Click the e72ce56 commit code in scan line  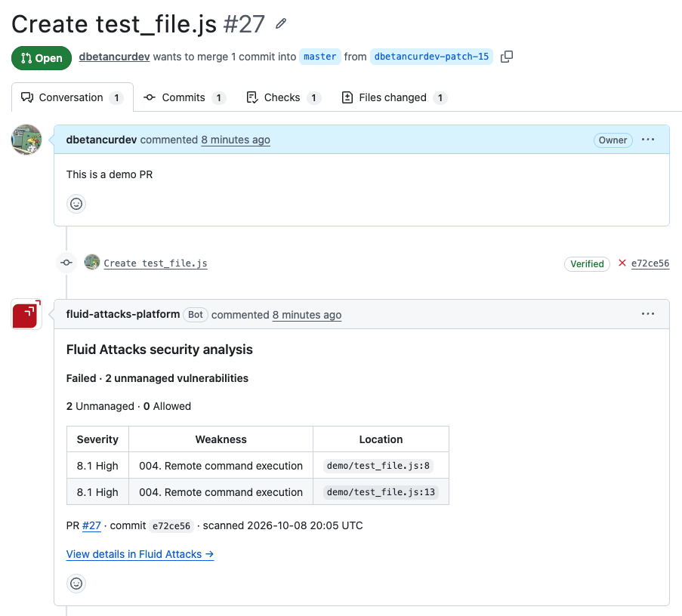tap(171, 526)
